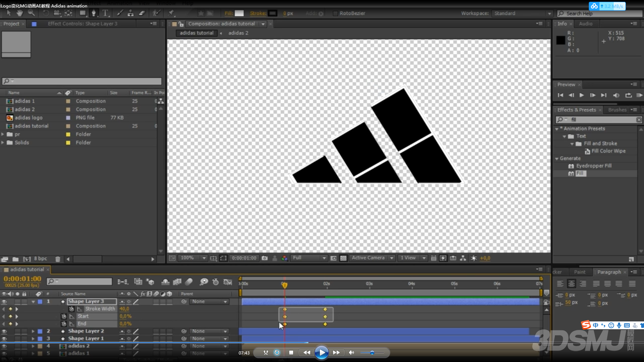
Task: Select the Clone Stamp tool
Action: coord(131,13)
